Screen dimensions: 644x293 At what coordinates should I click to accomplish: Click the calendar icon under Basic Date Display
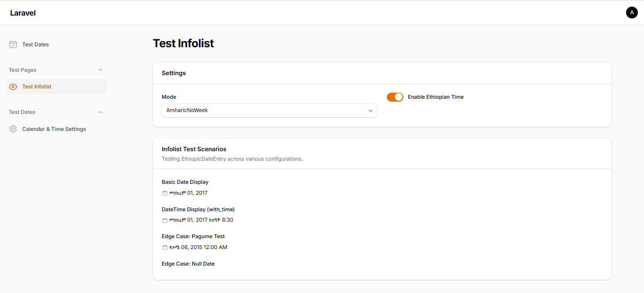point(164,193)
